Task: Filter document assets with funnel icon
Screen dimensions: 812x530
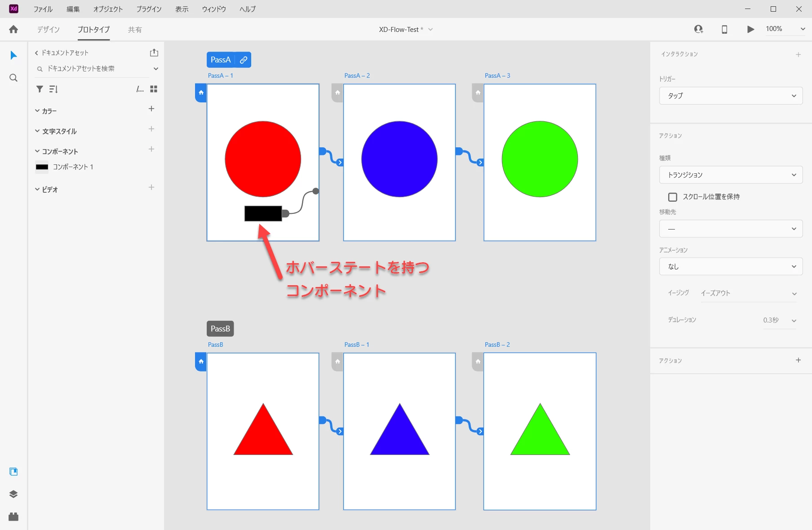Action: (40, 89)
